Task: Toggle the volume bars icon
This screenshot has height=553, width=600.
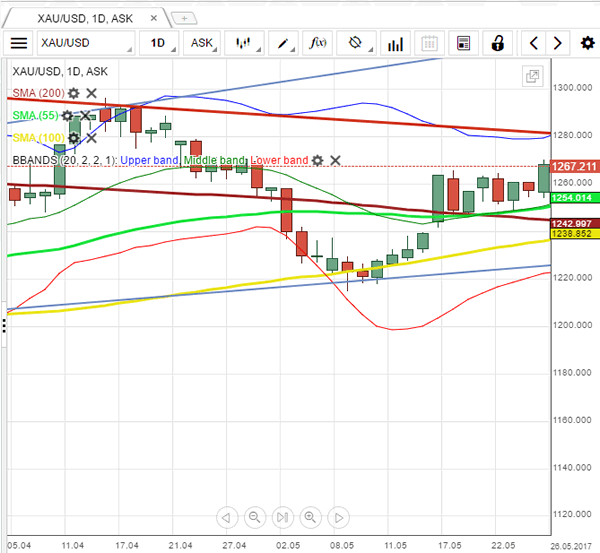Action: pos(395,43)
